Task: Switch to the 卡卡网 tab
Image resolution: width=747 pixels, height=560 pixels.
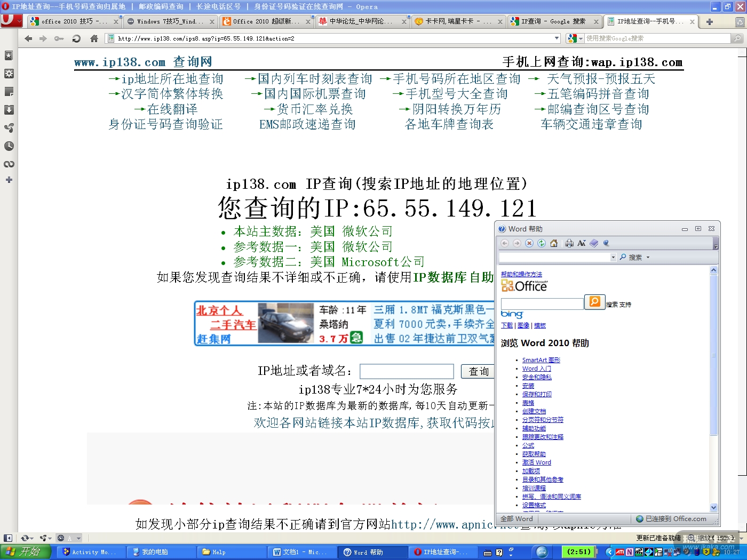Action: tap(459, 21)
